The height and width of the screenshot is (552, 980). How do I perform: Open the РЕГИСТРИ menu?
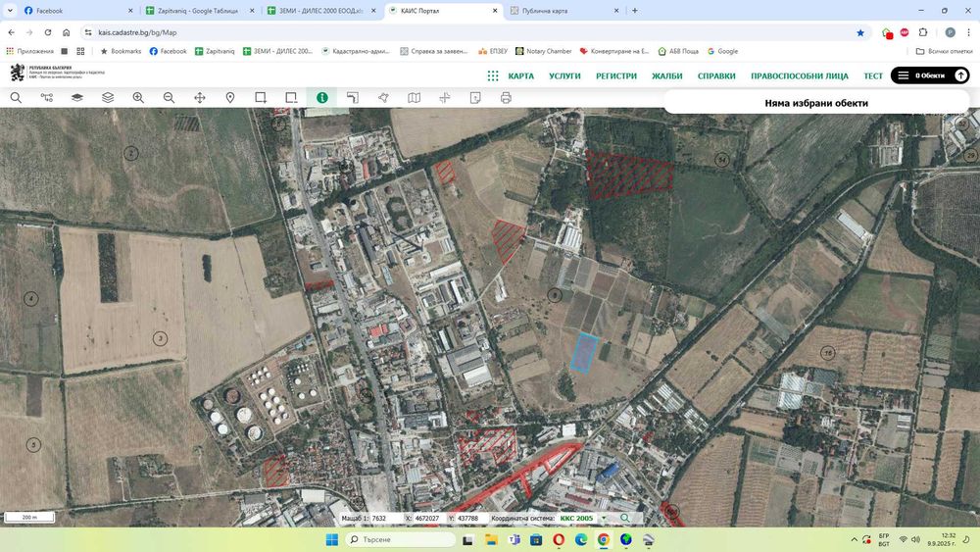pos(616,75)
